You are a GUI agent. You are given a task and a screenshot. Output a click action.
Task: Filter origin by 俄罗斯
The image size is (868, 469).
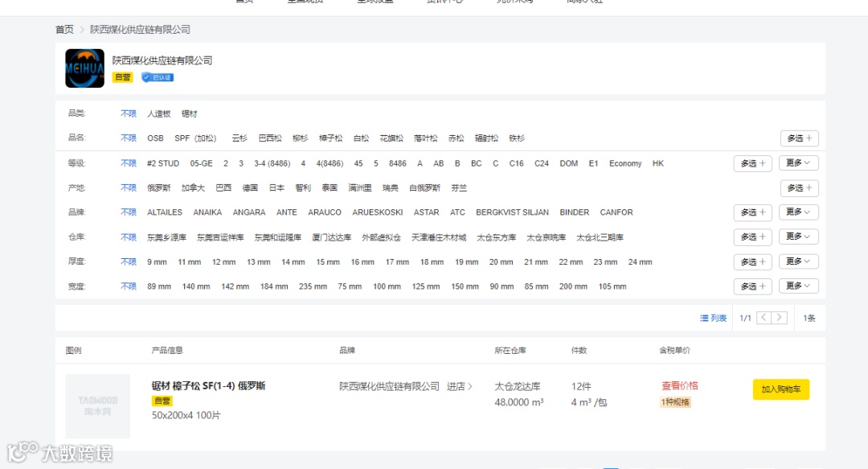159,188
